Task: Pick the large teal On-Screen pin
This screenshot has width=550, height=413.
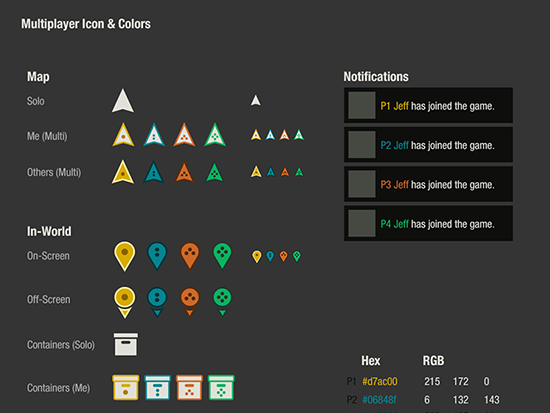Action: [x=157, y=256]
